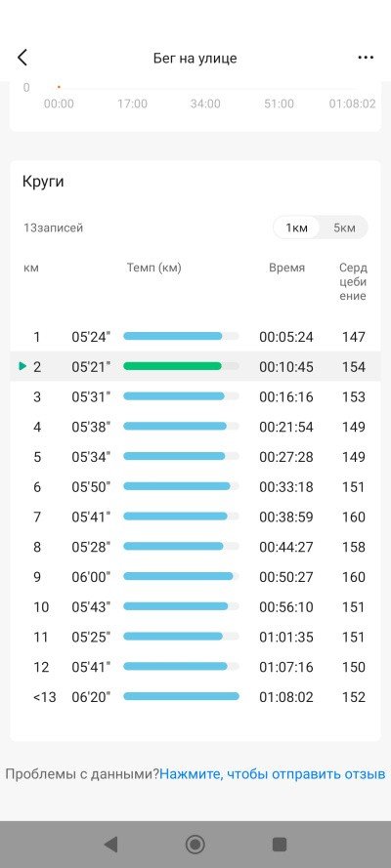
Task: Click the green pace bar of lap 2
Action: [x=172, y=366]
